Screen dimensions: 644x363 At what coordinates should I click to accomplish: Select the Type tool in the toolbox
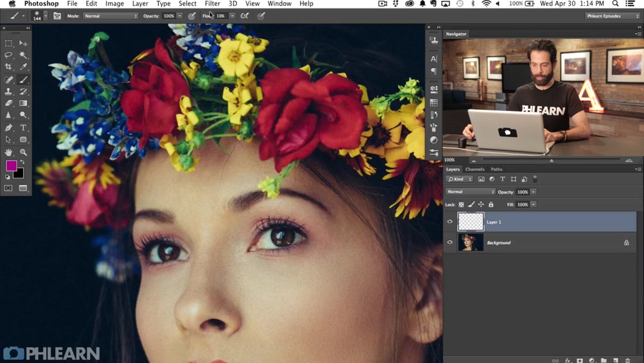point(23,128)
